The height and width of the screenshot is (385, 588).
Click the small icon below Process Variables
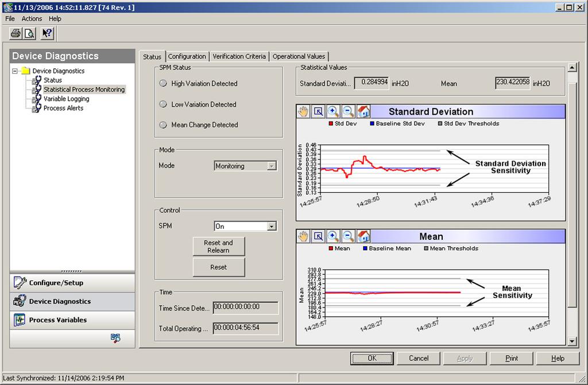coord(115,338)
